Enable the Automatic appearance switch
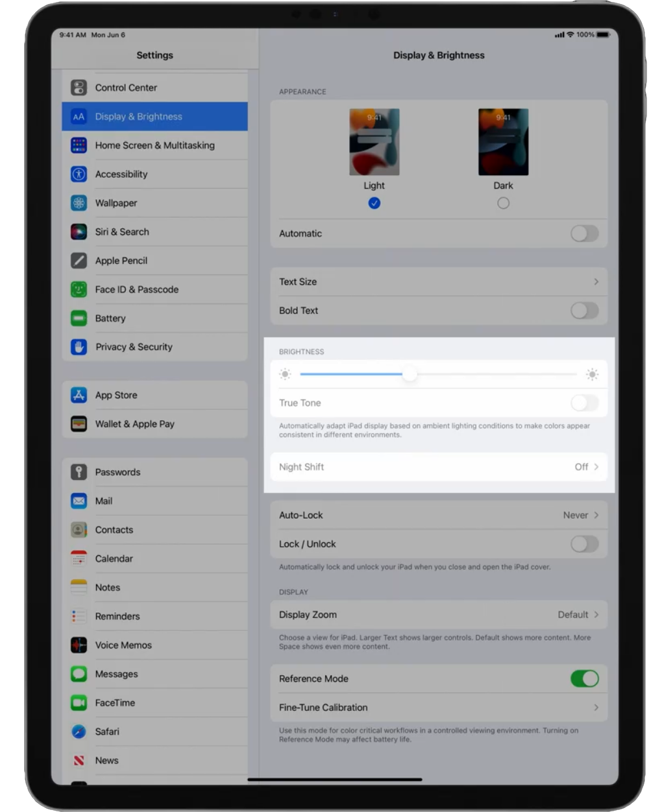Viewport: 649px width, 812px height. [x=584, y=233]
